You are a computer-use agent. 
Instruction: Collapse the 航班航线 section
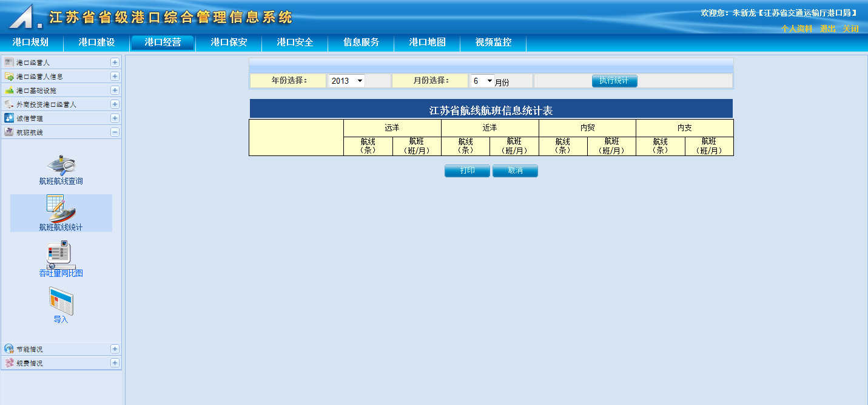(x=115, y=132)
